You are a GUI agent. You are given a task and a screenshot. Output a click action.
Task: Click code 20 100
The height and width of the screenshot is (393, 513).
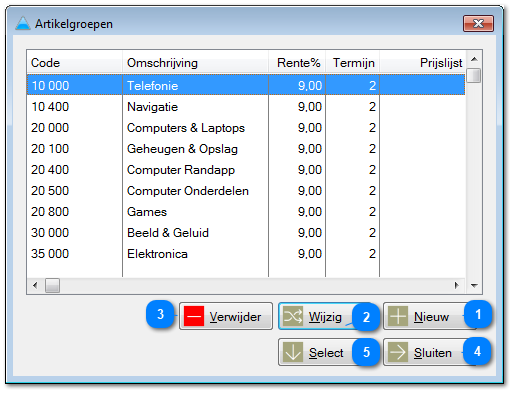coord(50,149)
